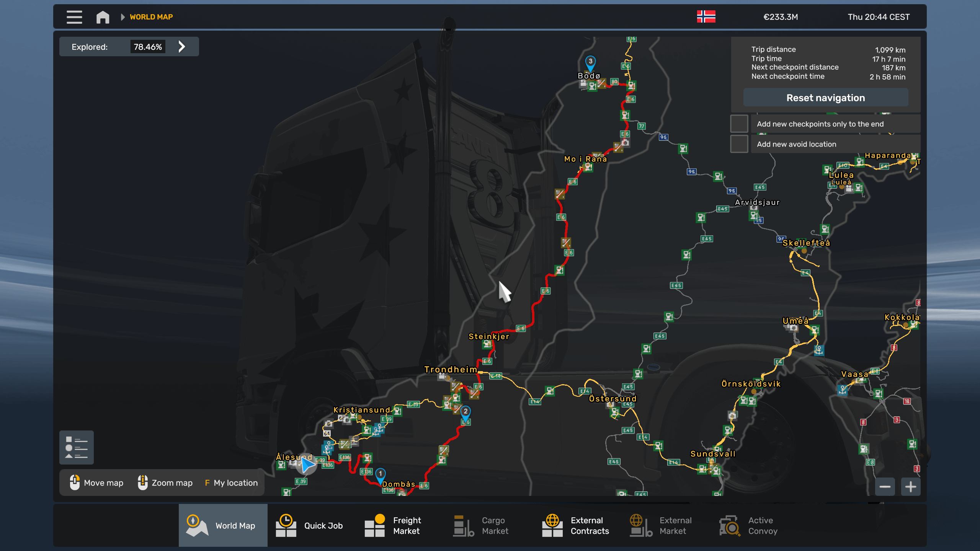The image size is (980, 551).
Task: Zoom in the map with plus button
Action: pos(911,487)
